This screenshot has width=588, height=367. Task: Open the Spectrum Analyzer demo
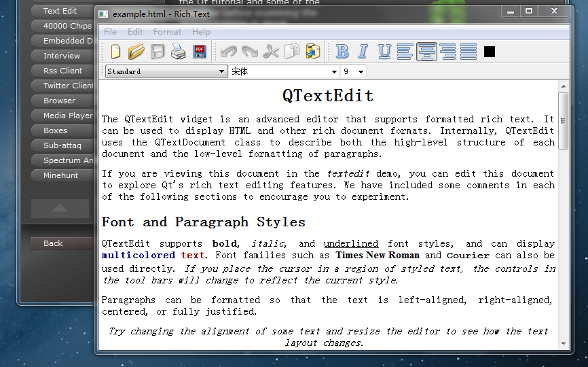pos(62,160)
